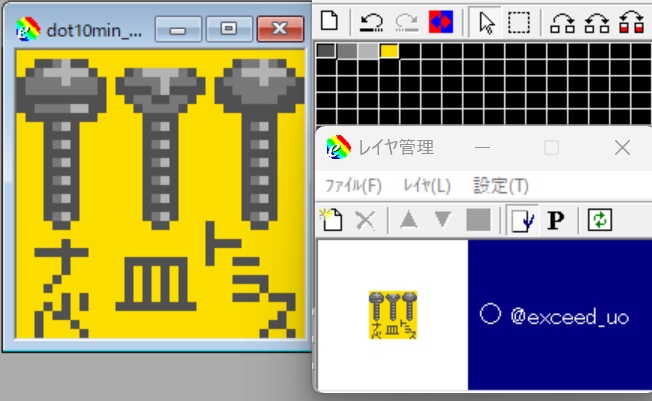Create a new file with blank page icon
The image size is (652, 401).
(330, 21)
